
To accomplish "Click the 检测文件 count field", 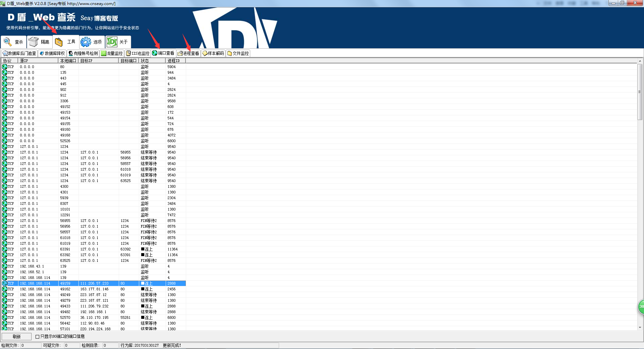I will [x=31, y=345].
